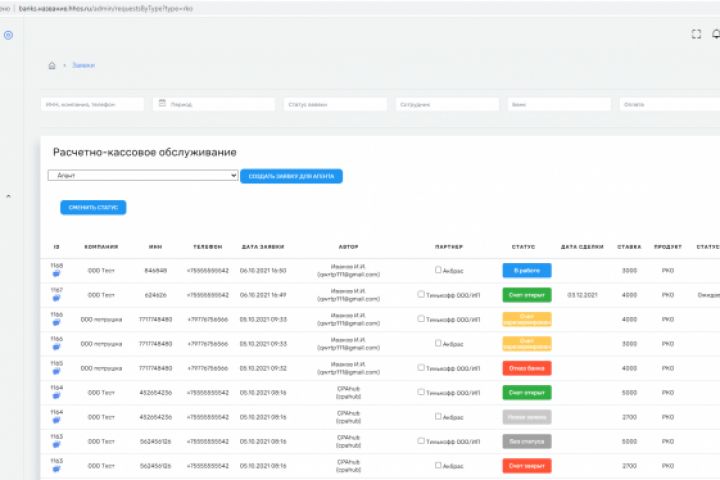This screenshot has width=720, height=480.
Task: Focus the ИНН, компания, телефон search field
Action: 92,104
